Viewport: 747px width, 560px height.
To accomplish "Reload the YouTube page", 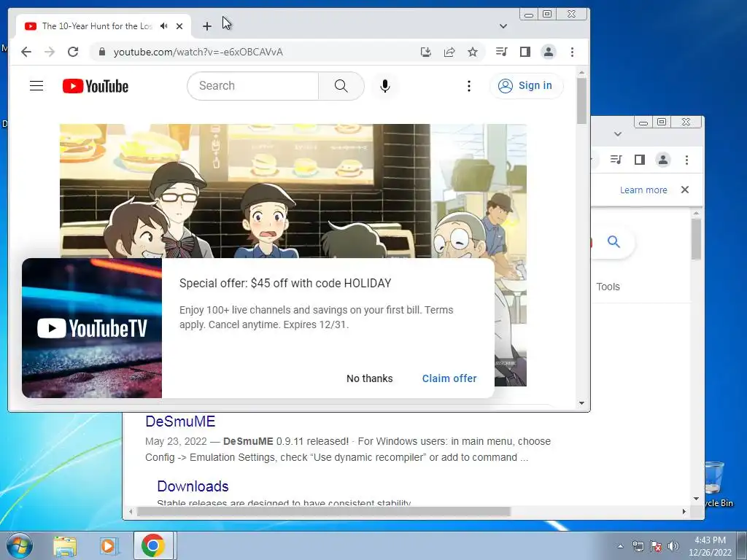I will pyautogui.click(x=73, y=52).
